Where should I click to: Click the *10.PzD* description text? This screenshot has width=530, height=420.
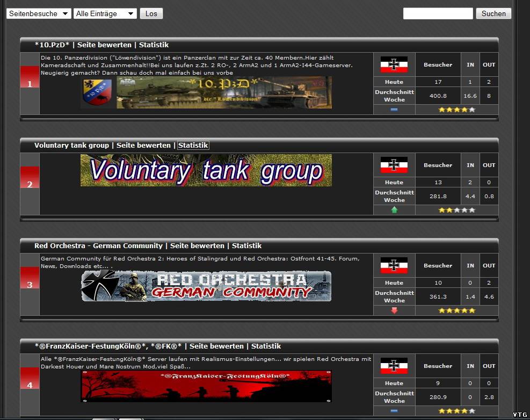pos(197,65)
